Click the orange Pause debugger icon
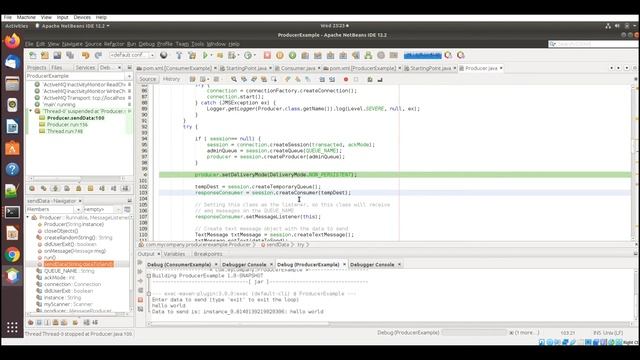The width and height of the screenshot is (640, 360). click(x=280, y=55)
